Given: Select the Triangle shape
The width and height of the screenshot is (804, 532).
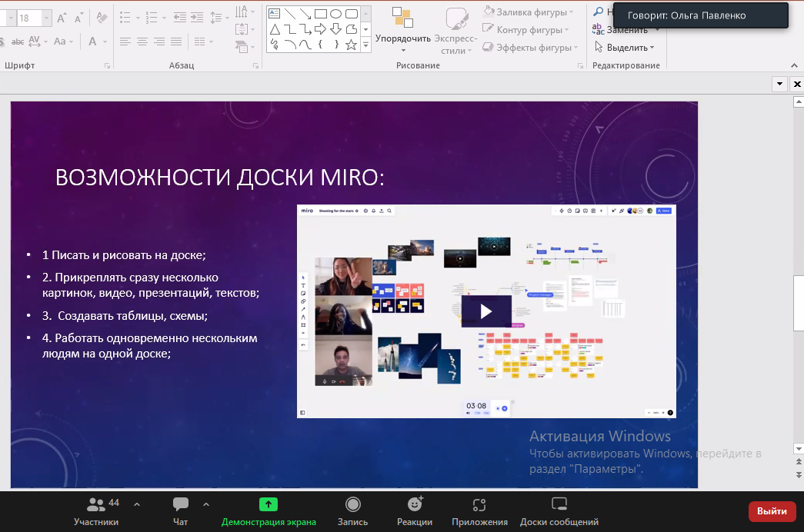Looking at the screenshot, I should coord(275,29).
